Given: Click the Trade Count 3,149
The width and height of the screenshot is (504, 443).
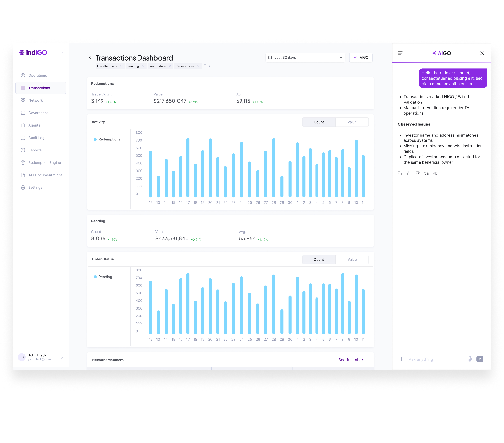Looking at the screenshot, I should 97,101.
